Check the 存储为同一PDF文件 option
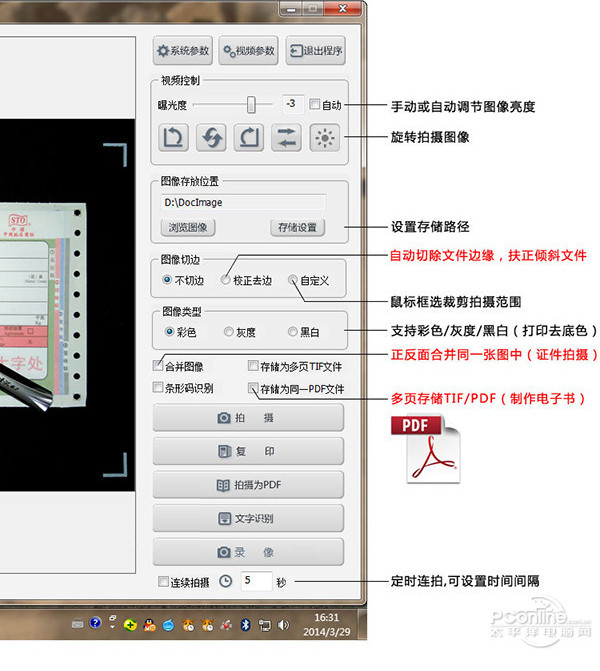600x671 pixels. point(253,388)
